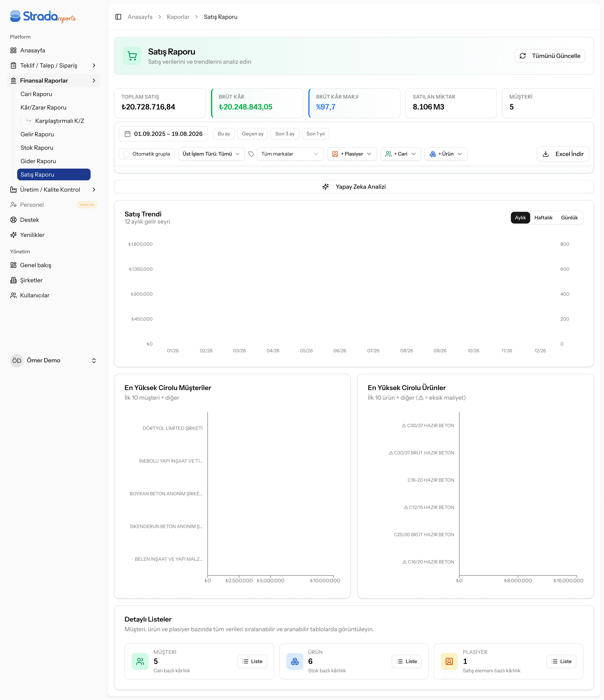This screenshot has width=604, height=700.
Task: Click the blue Ürün card icon
Action: tap(295, 661)
